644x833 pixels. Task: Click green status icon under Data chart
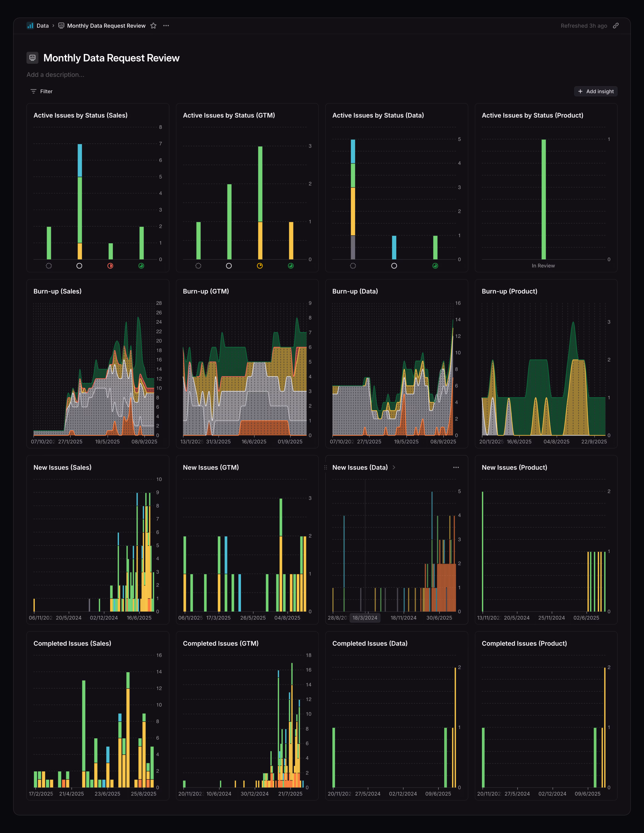[x=435, y=266]
